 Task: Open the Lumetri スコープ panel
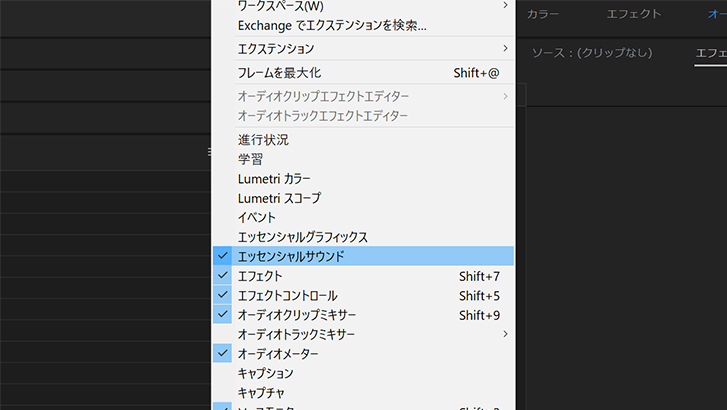click(363, 198)
